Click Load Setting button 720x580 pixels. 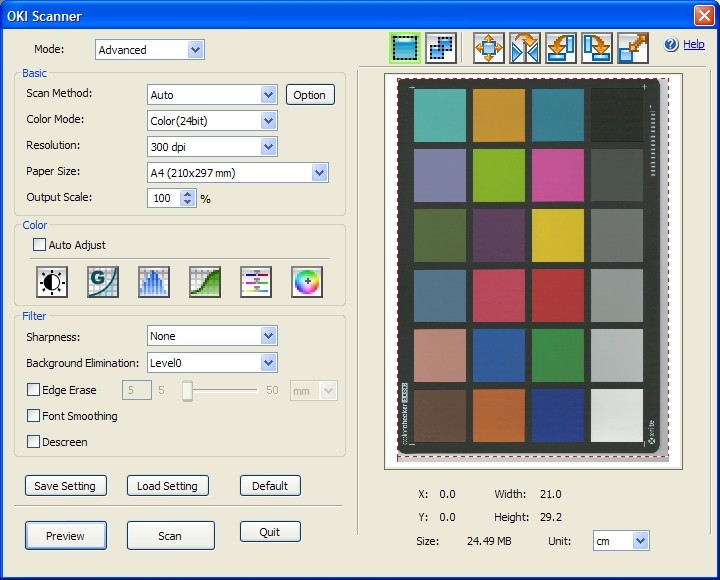(168, 486)
